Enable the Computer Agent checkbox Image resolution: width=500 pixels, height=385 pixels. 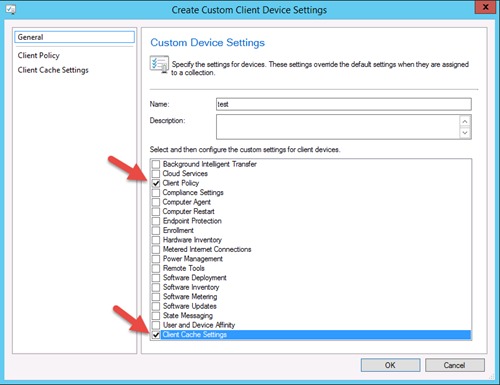click(x=156, y=202)
